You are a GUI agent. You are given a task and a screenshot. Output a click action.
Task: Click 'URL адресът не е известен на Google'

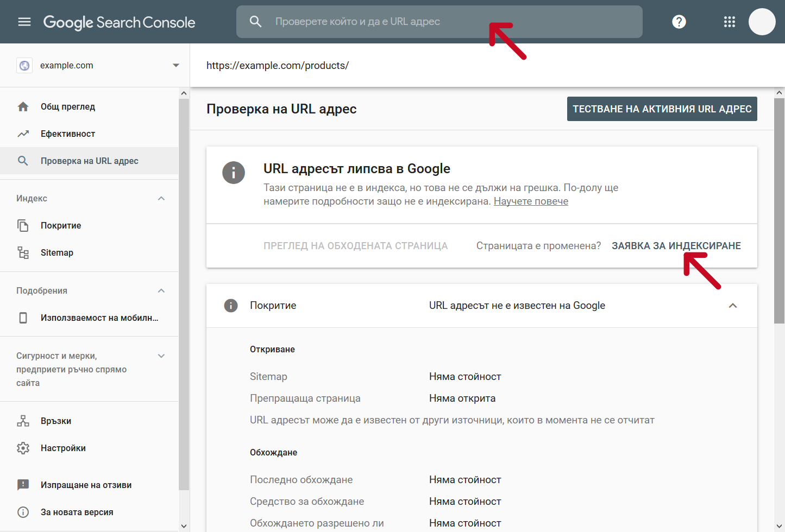(x=517, y=306)
